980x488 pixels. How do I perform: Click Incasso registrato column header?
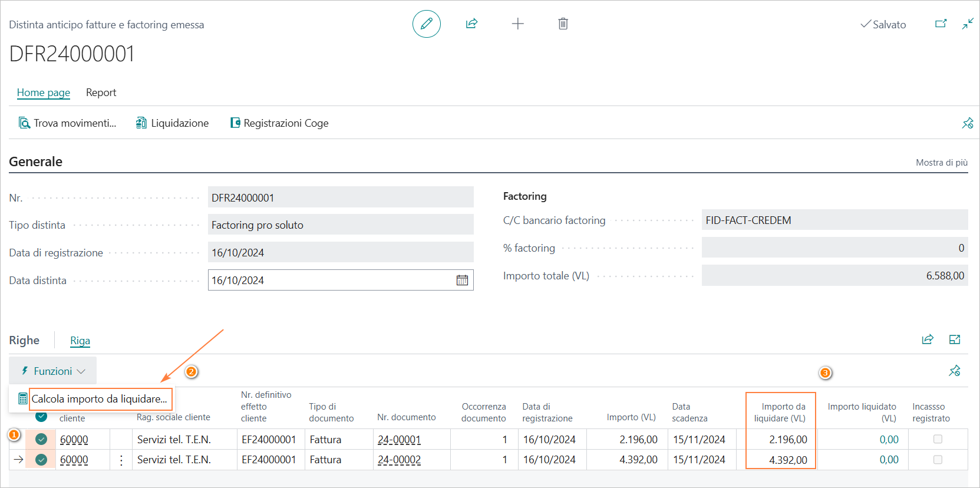[931, 412]
